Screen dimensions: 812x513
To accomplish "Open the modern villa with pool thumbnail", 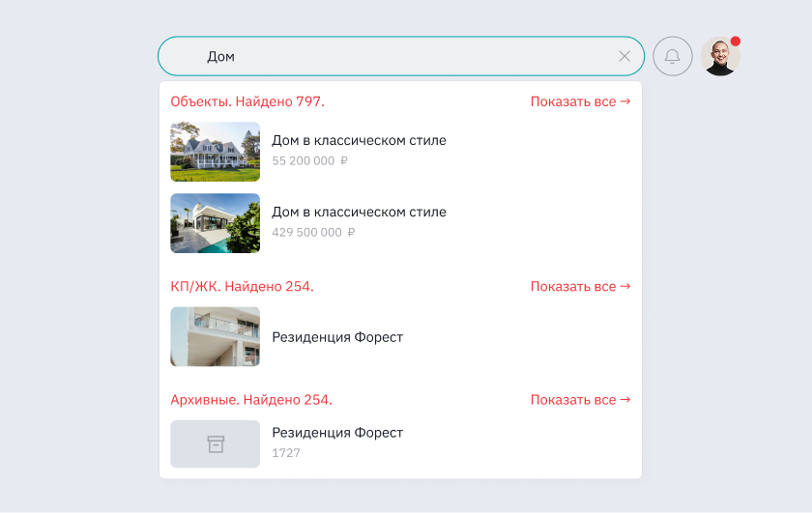I will pos(216,223).
